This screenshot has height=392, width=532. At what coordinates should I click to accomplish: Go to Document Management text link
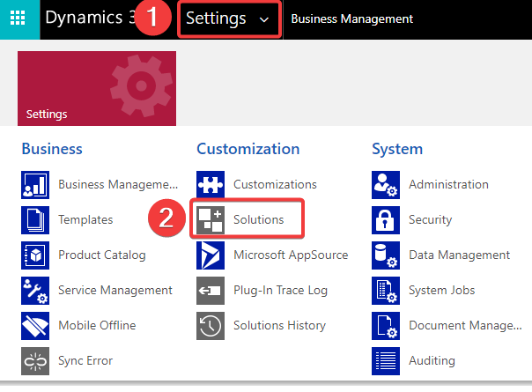coord(465,325)
